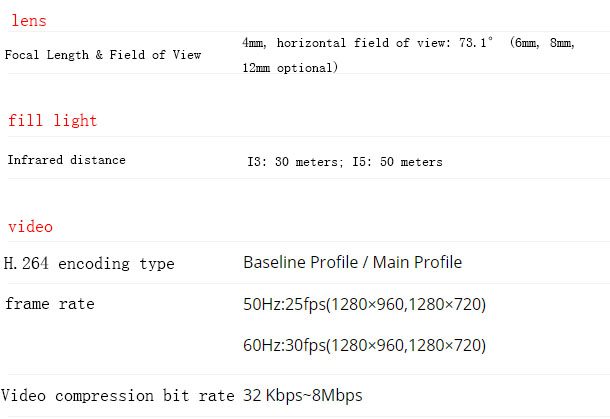The height and width of the screenshot is (419, 610).
Task: Click the 'I3: 30 meters' value
Action: [294, 161]
